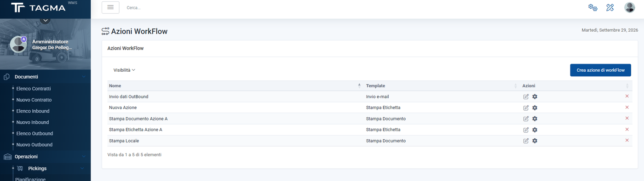Click the Documenti section icon
Screen dimensions: 644x181
[x=7, y=77]
